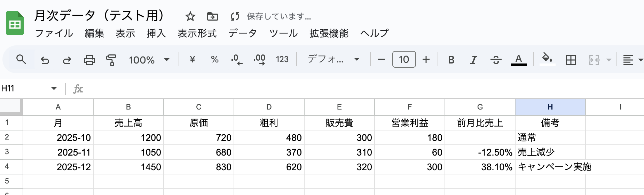Click the redo arrow icon
Screen dimensions: 644x195
point(67,60)
